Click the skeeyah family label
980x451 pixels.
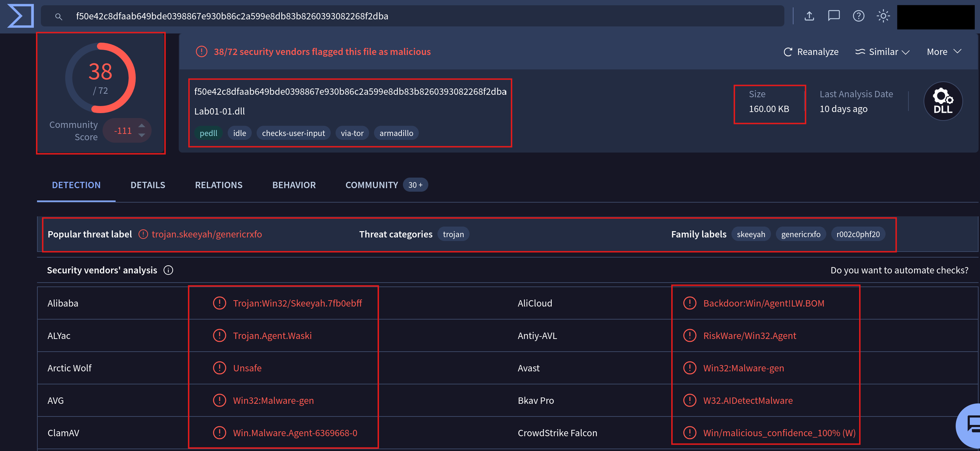click(x=751, y=234)
